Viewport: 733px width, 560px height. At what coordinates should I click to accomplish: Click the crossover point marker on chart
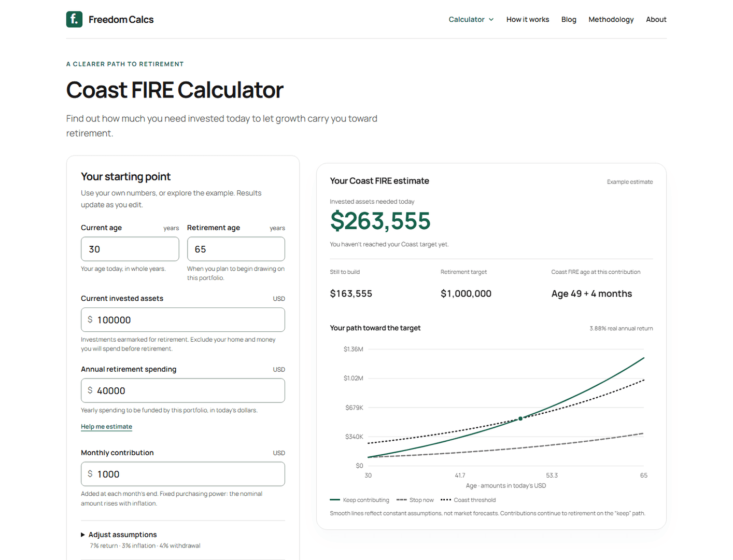pos(520,418)
